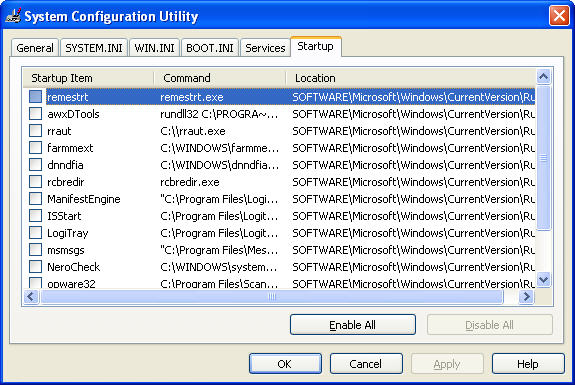Open the Services tab

pos(265,48)
